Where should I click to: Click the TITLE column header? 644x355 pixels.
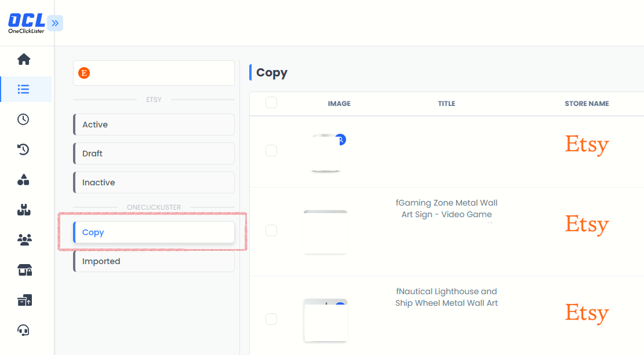click(x=446, y=104)
